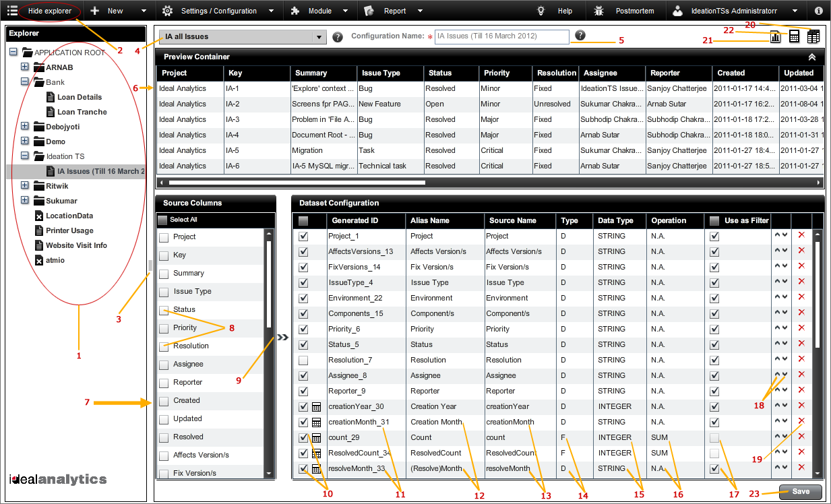
Task: Expand the Debojyoti folder
Action: pyautogui.click(x=25, y=127)
